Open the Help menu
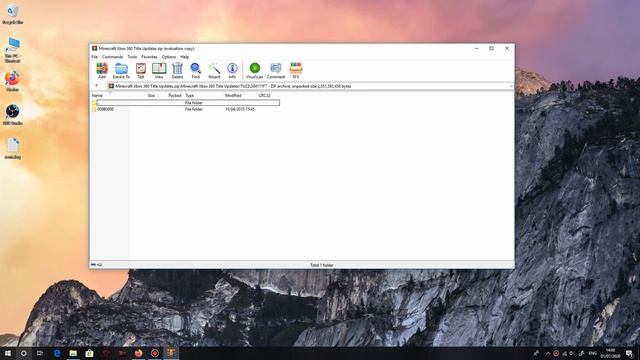The height and width of the screenshot is (360, 640). [184, 57]
